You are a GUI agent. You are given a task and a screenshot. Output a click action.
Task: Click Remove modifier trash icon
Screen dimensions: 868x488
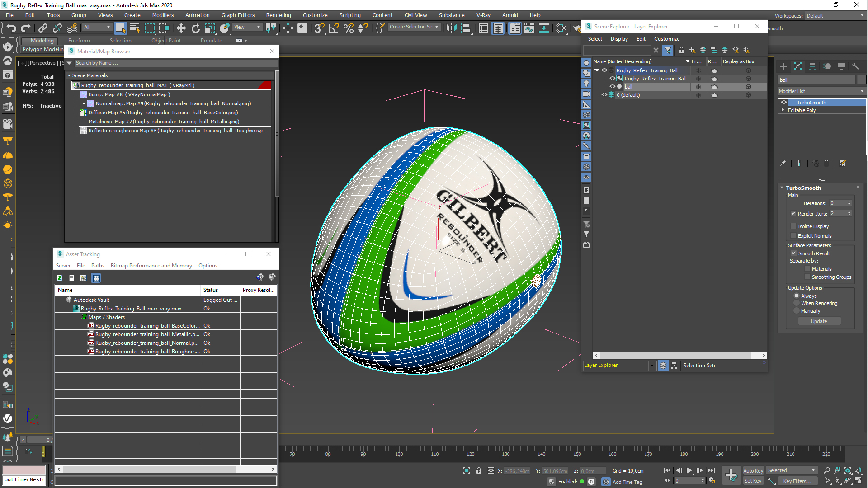tap(826, 164)
